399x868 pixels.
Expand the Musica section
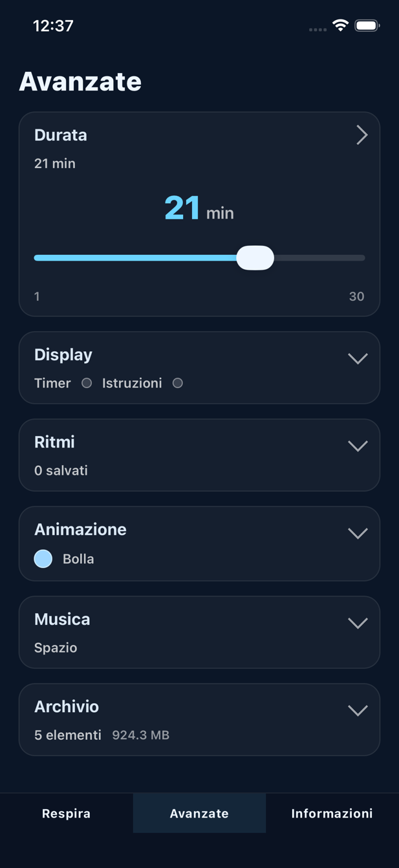(x=357, y=623)
